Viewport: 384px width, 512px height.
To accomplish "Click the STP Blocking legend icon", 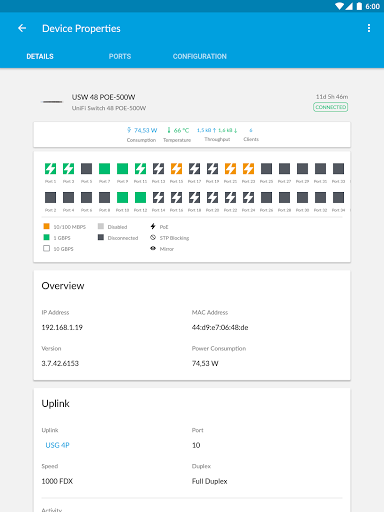I will click(x=153, y=237).
